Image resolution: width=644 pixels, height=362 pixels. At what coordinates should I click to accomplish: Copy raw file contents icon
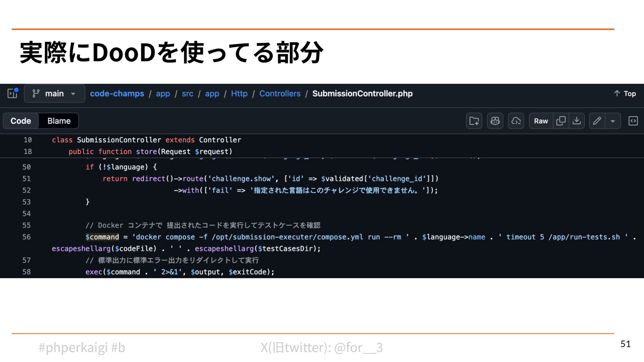(x=560, y=121)
